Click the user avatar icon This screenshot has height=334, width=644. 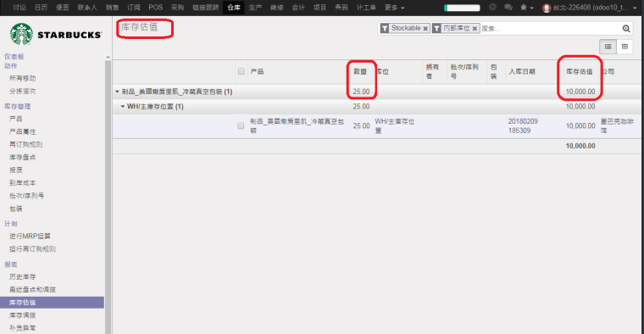click(x=547, y=8)
